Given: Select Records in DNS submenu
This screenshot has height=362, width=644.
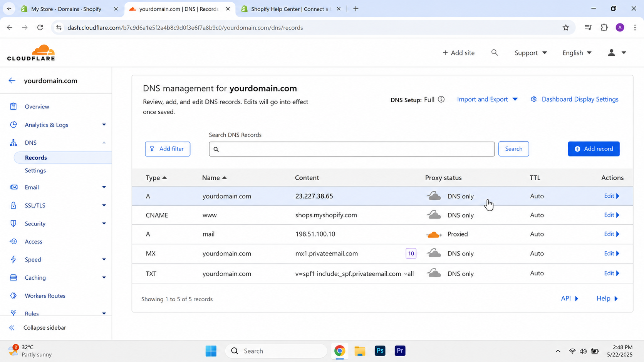Looking at the screenshot, I should pyautogui.click(x=36, y=158).
